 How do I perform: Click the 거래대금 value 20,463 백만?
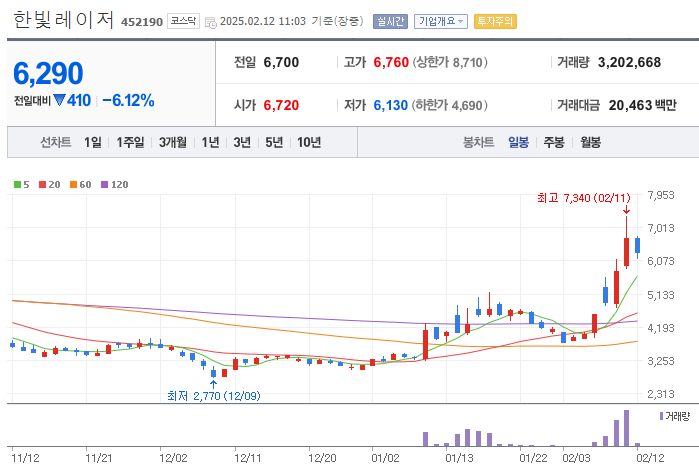[x=643, y=105]
